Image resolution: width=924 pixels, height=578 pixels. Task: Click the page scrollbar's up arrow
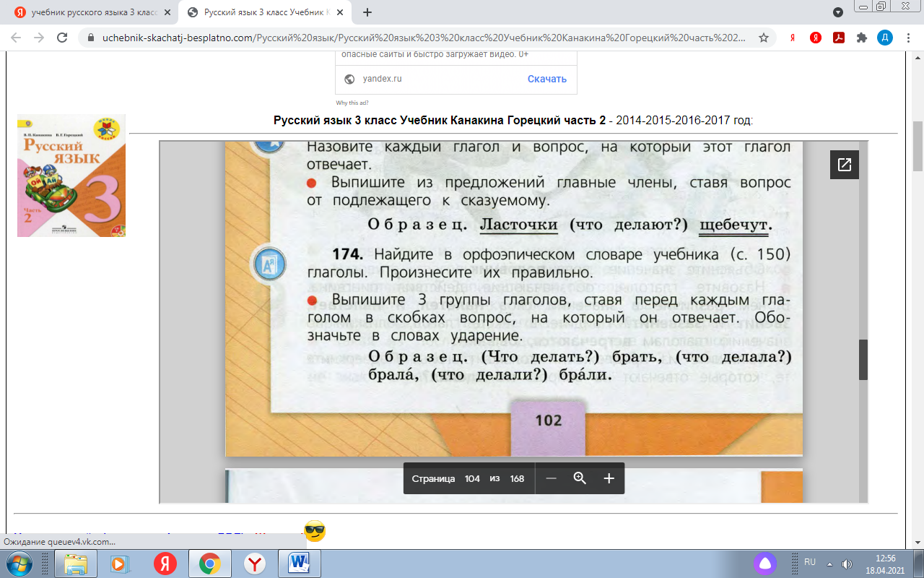point(918,56)
